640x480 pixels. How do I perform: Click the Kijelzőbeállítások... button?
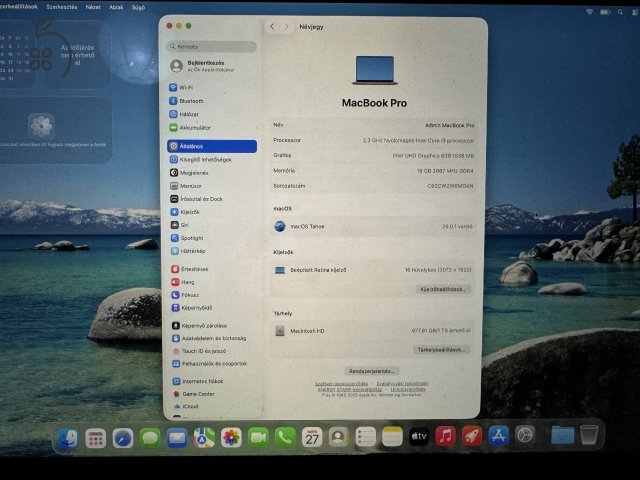[x=443, y=289]
